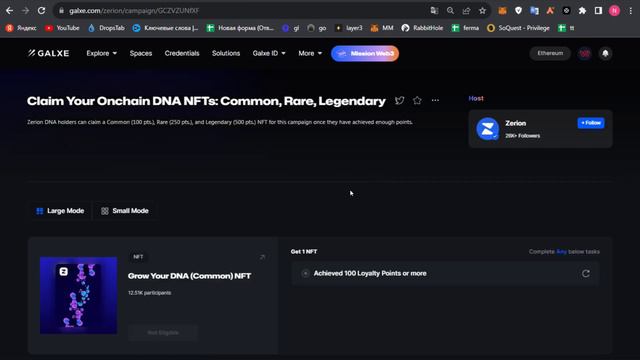Open NFT card external arrow icon

coord(262,257)
